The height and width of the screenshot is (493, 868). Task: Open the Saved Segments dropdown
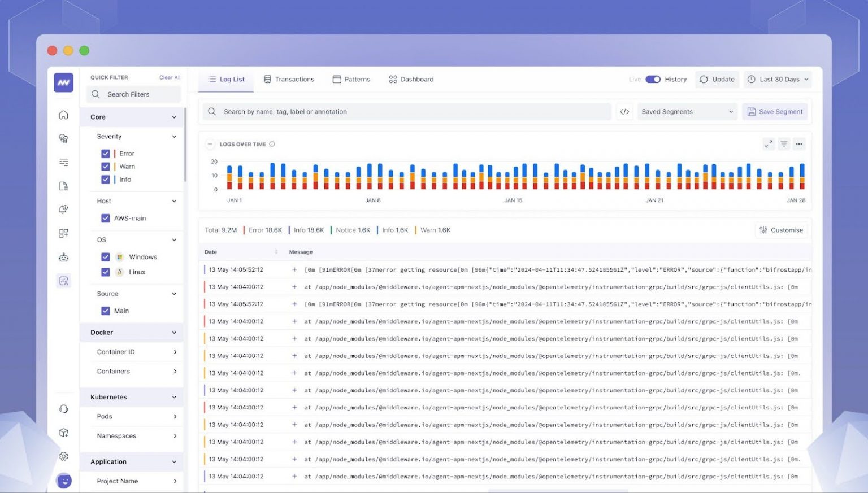point(686,111)
